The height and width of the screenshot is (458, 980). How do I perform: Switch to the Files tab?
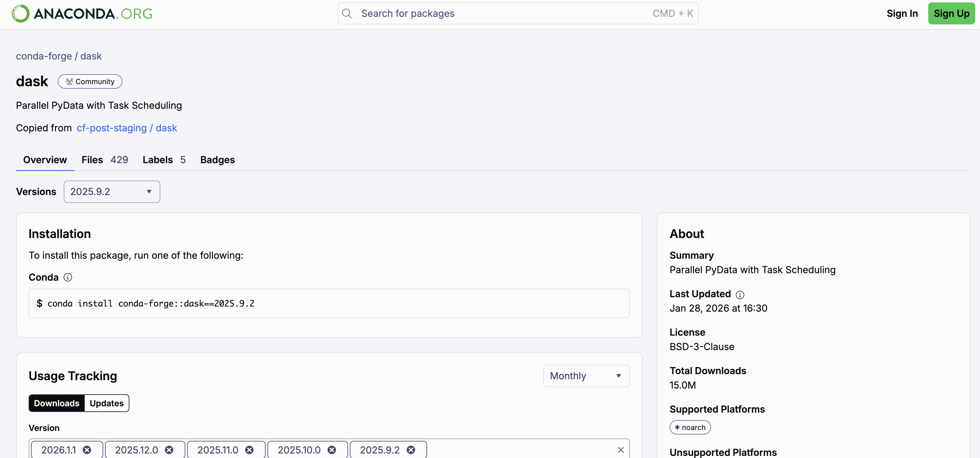[92, 160]
